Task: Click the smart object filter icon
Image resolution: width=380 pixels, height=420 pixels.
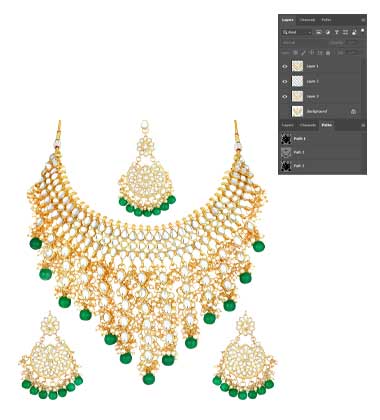Action: 354,32
